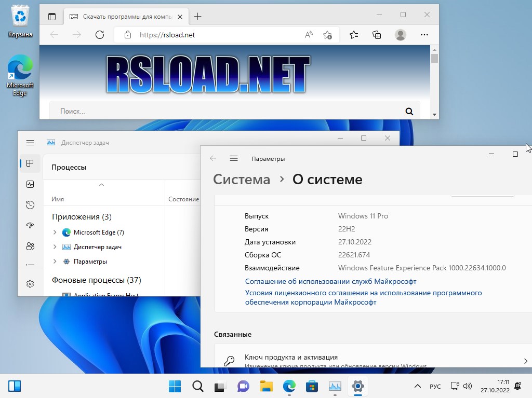
Task: Open the Windows Start menu
Action: pyautogui.click(x=175, y=386)
